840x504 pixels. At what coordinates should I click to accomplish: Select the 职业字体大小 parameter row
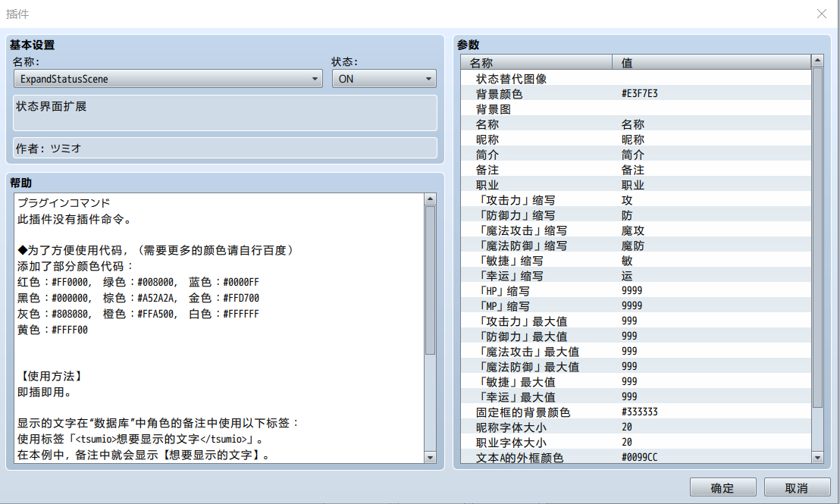pyautogui.click(x=636, y=443)
